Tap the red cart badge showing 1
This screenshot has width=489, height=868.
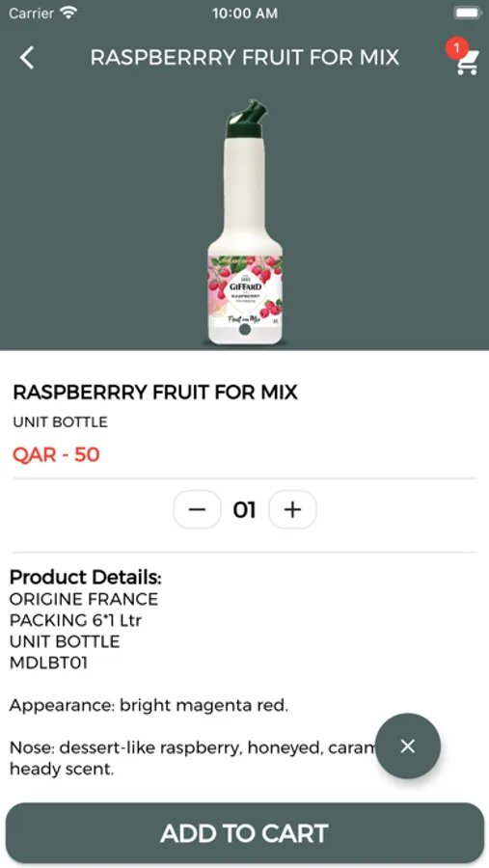click(x=456, y=49)
